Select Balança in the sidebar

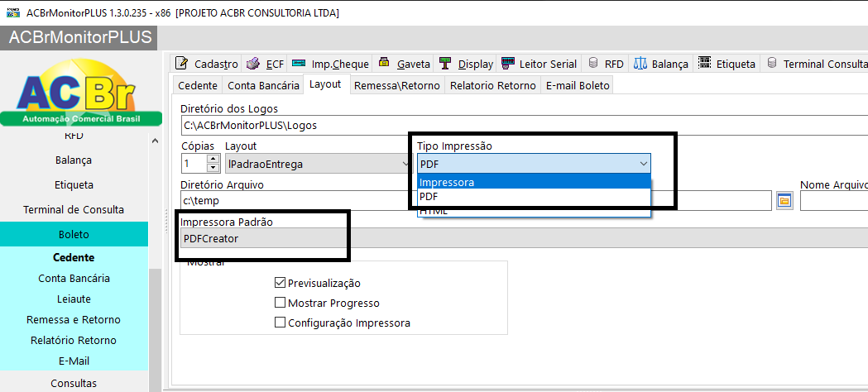[74, 160]
